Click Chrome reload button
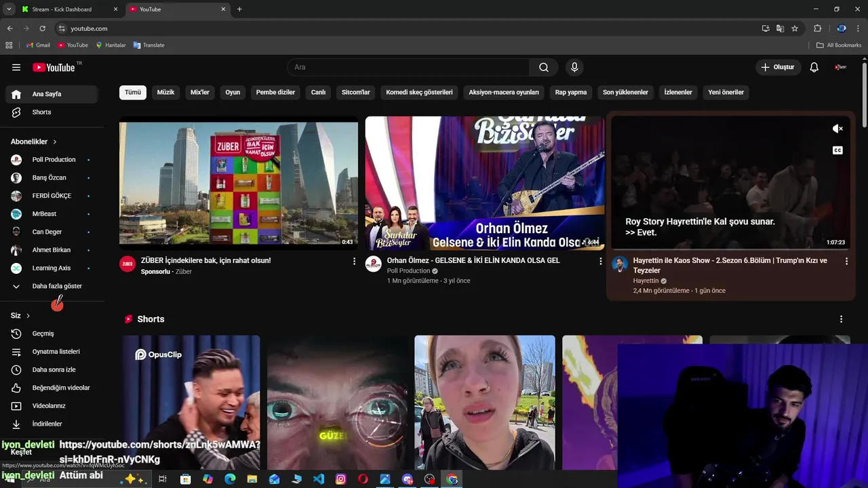Image resolution: width=868 pixels, height=488 pixels. pos(42,28)
